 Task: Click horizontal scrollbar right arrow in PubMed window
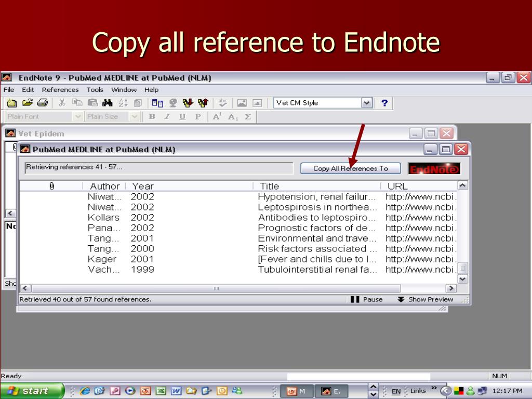click(450, 288)
